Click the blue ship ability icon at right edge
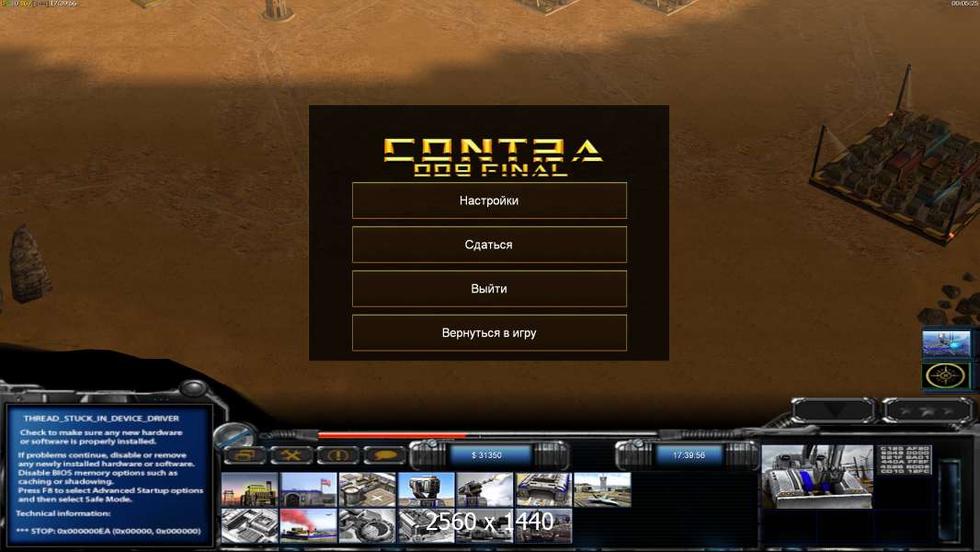This screenshot has height=552, width=980. (x=946, y=344)
